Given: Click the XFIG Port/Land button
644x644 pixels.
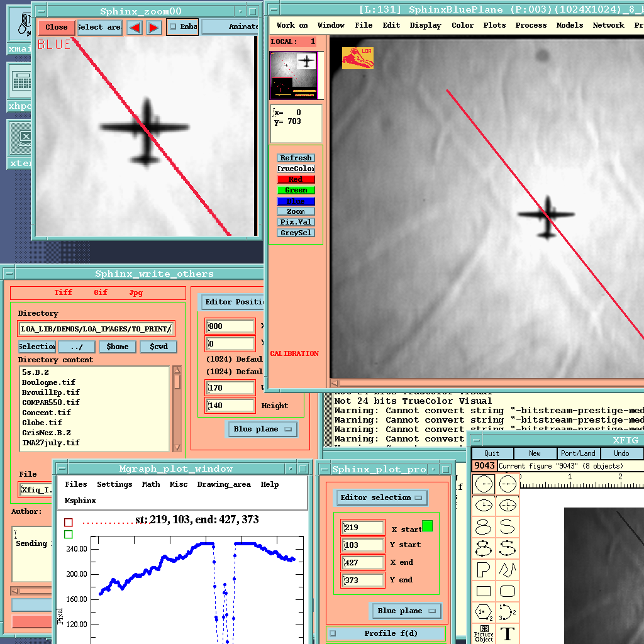Looking at the screenshot, I should click(x=578, y=453).
